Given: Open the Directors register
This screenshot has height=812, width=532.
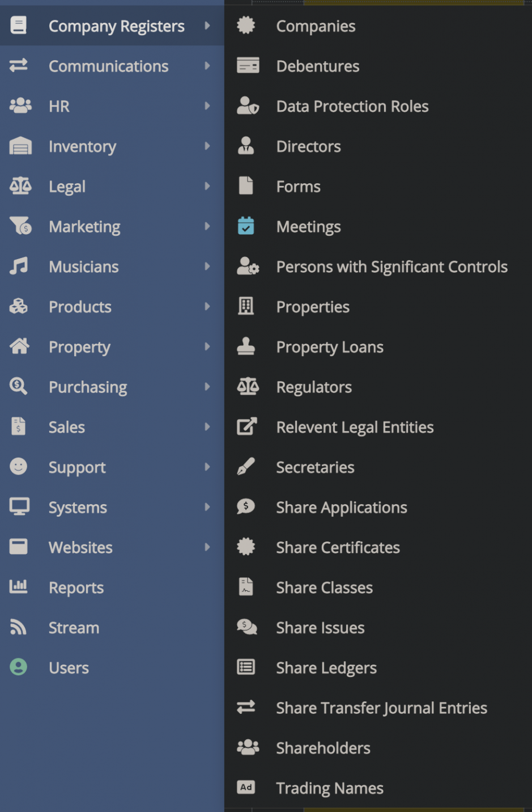Looking at the screenshot, I should [x=308, y=146].
